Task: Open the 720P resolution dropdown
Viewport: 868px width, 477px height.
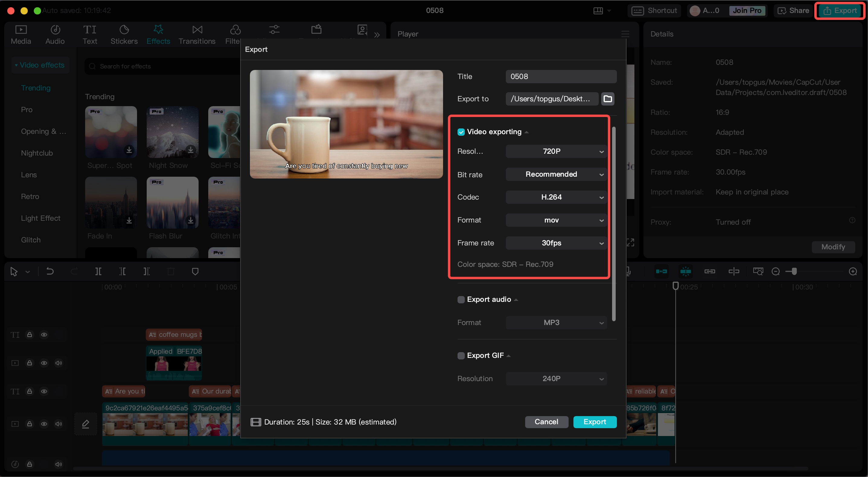Action: [x=556, y=151]
